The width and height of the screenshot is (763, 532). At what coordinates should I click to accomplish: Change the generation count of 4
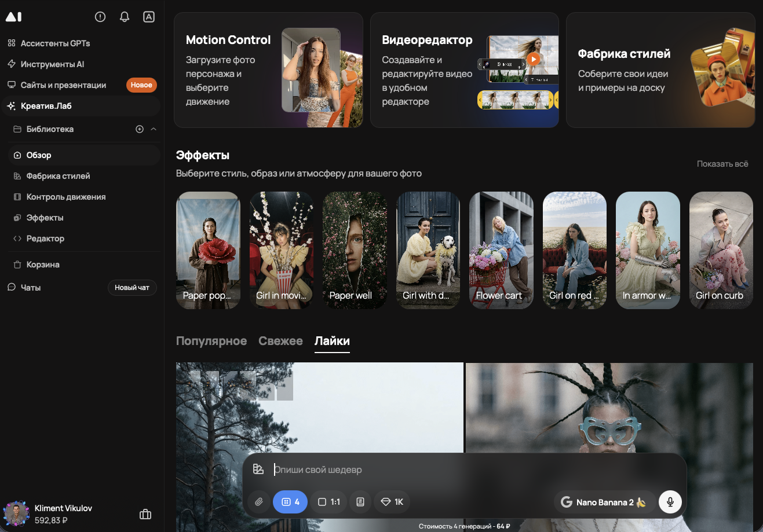(x=290, y=502)
